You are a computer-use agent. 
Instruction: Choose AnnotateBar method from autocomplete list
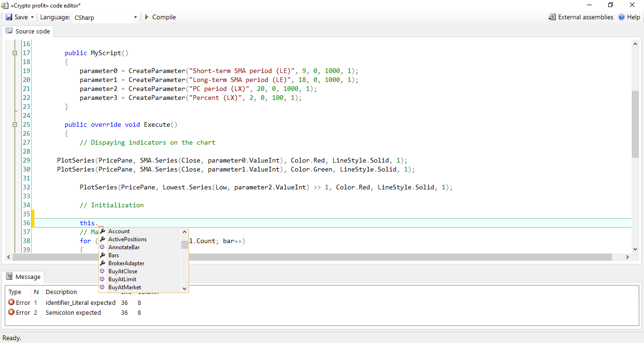click(x=124, y=247)
